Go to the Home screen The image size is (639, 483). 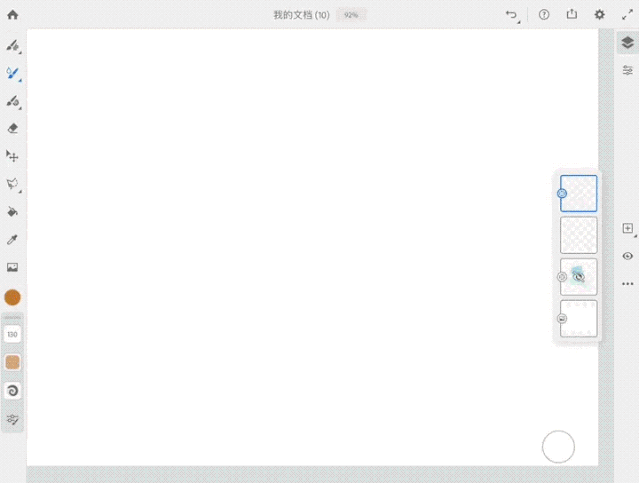click(x=13, y=15)
